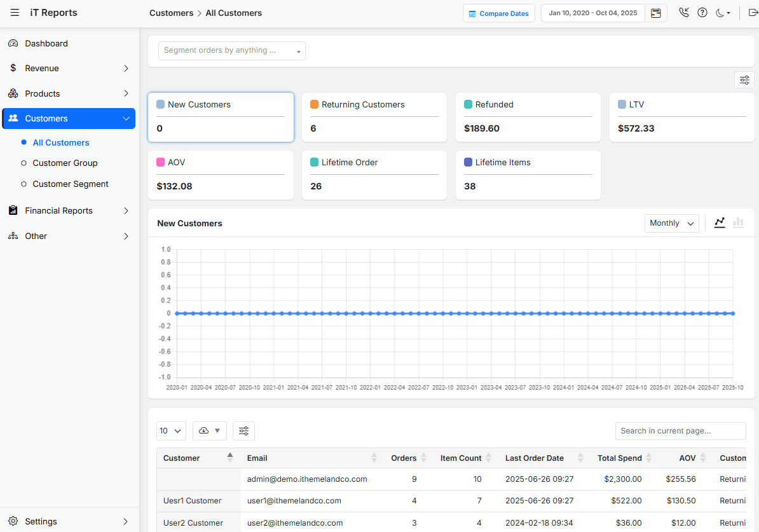
Task: Toggle dark mode with the moon icon
Action: [x=720, y=12]
